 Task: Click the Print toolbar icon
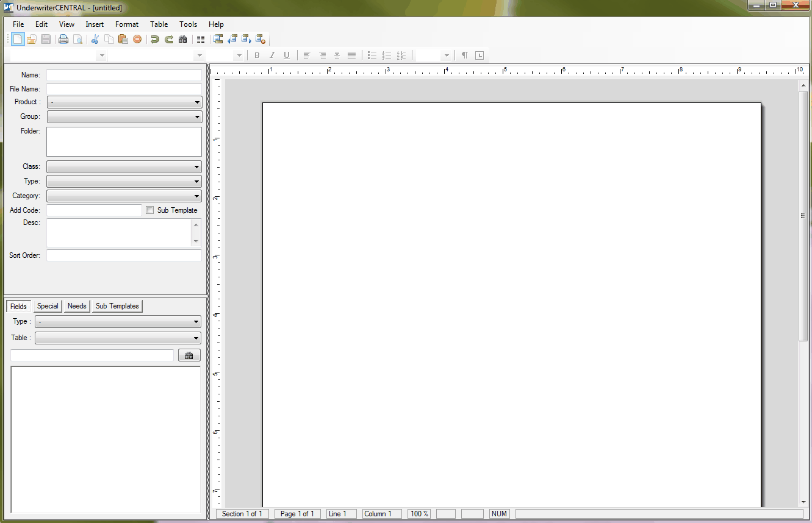tap(63, 40)
